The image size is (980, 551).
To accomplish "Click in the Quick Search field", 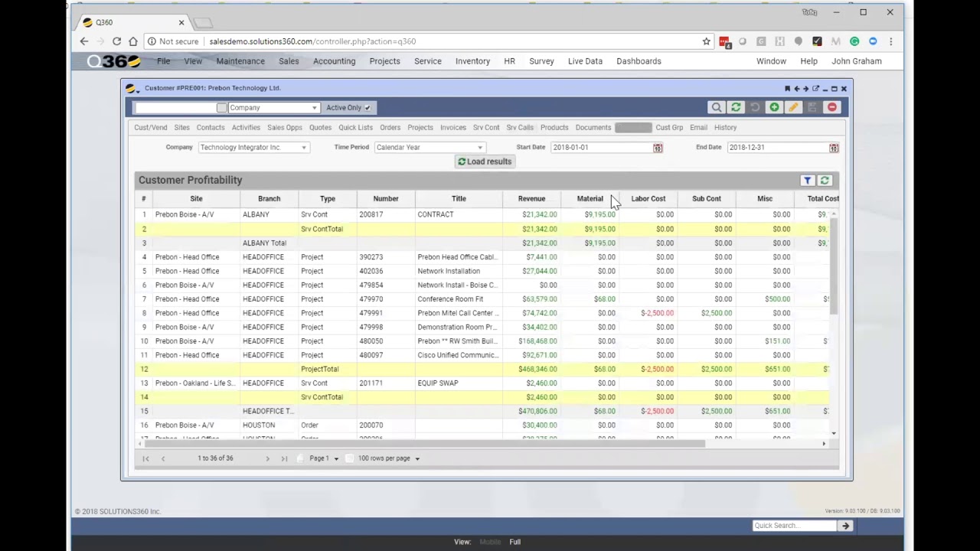I will tap(795, 526).
